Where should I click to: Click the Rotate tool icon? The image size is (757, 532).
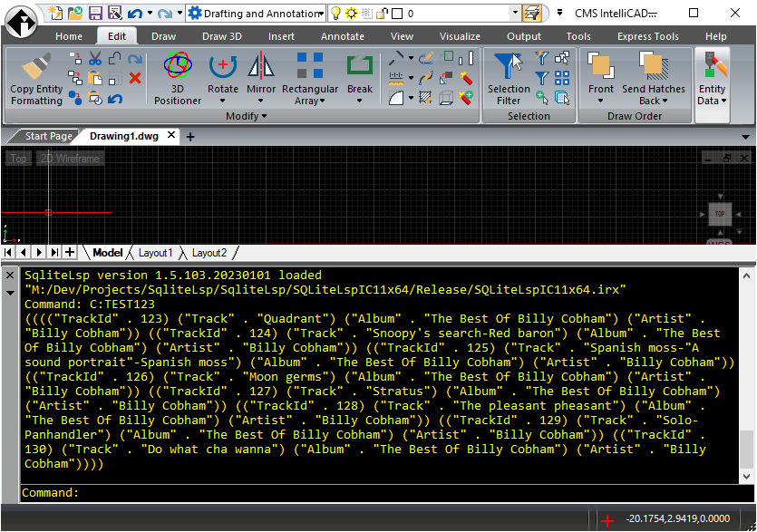pyautogui.click(x=222, y=66)
